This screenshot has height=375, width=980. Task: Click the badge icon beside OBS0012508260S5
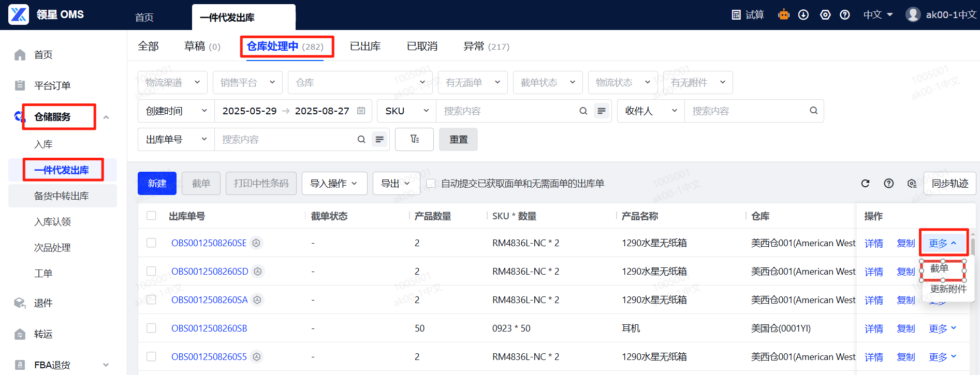pos(257,356)
